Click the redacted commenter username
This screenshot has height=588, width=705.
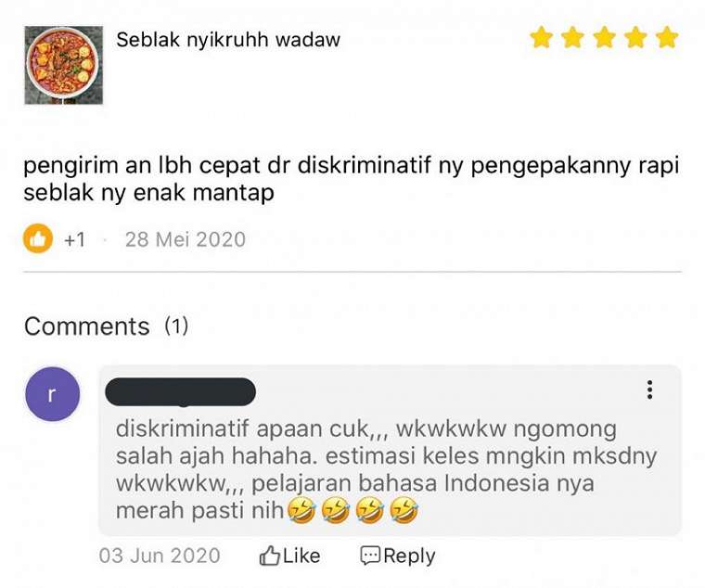pos(180,392)
